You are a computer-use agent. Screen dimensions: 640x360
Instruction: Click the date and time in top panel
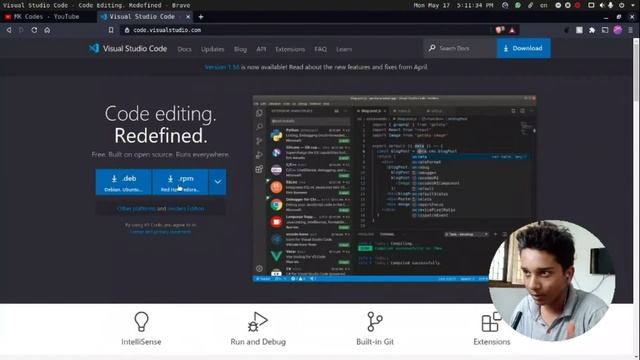tap(453, 5)
